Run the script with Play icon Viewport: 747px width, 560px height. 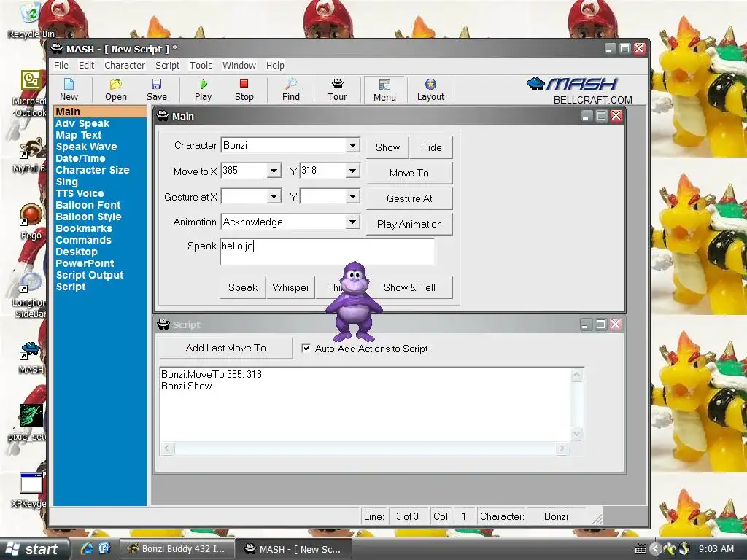point(203,90)
